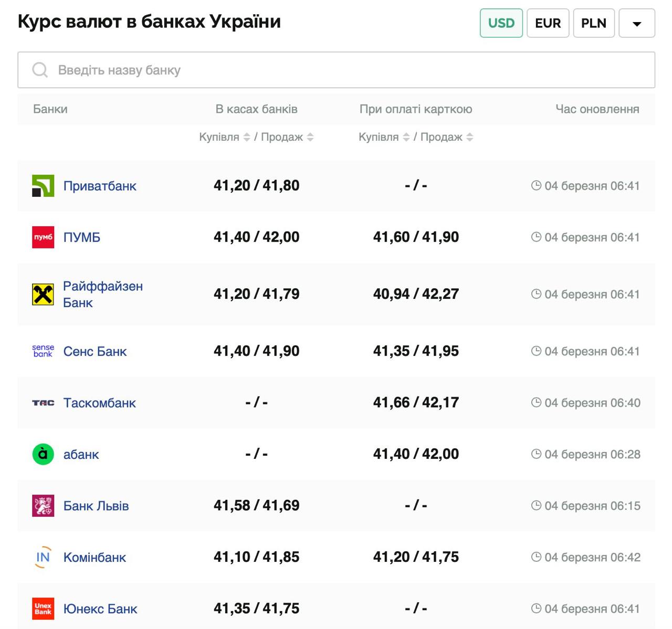Click the Банк Львів lion logo
This screenshot has height=629, width=672.
(x=43, y=506)
